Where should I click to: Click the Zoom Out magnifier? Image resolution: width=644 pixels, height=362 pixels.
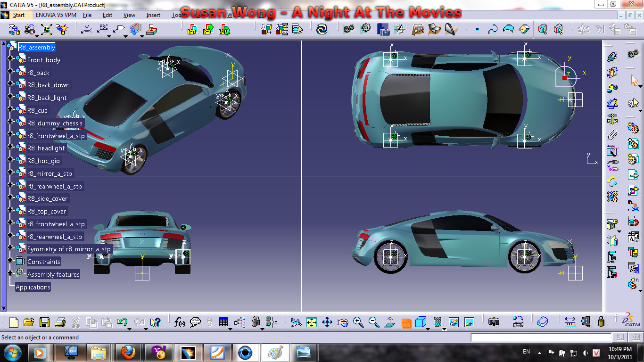(374, 322)
